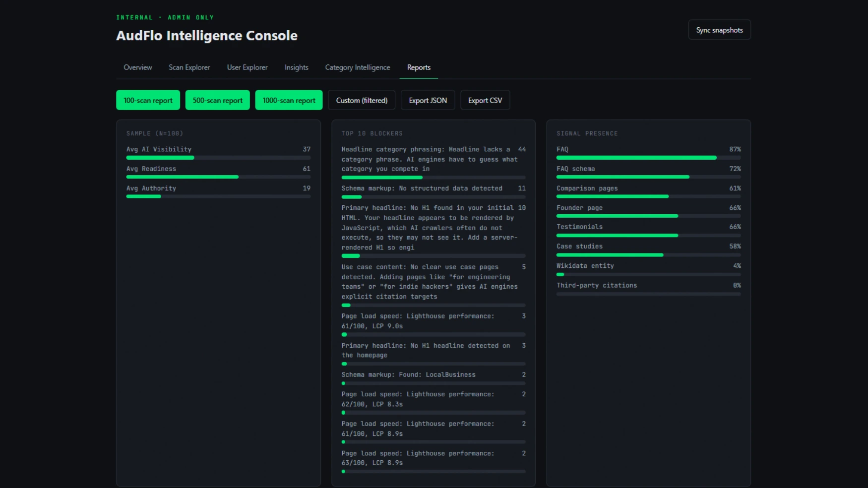The width and height of the screenshot is (868, 488).
Task: Export the report as JSON
Action: 428,100
